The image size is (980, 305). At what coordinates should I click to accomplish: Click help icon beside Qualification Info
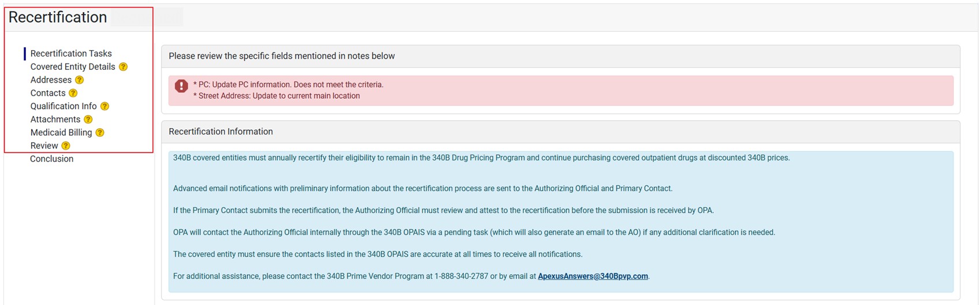click(104, 106)
